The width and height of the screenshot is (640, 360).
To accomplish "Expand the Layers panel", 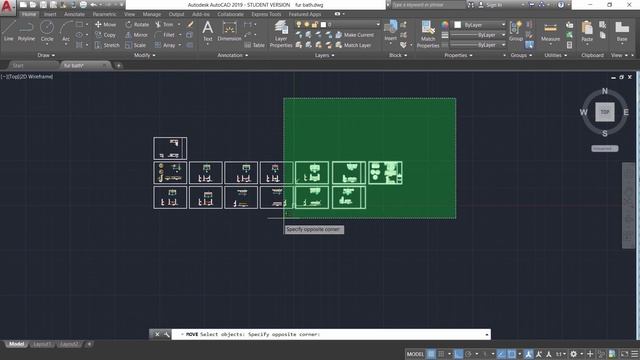I will (x=324, y=55).
